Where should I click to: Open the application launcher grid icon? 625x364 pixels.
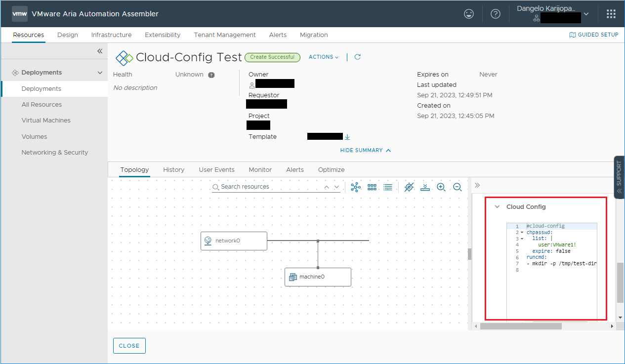(611, 13)
